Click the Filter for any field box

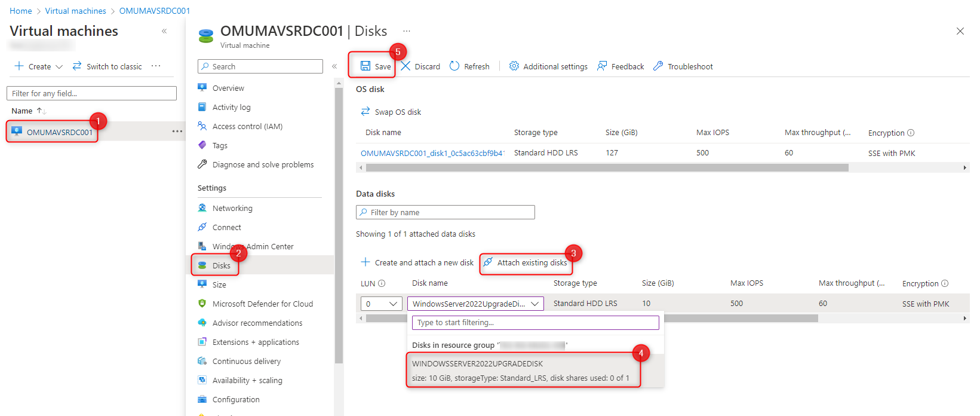(91, 93)
